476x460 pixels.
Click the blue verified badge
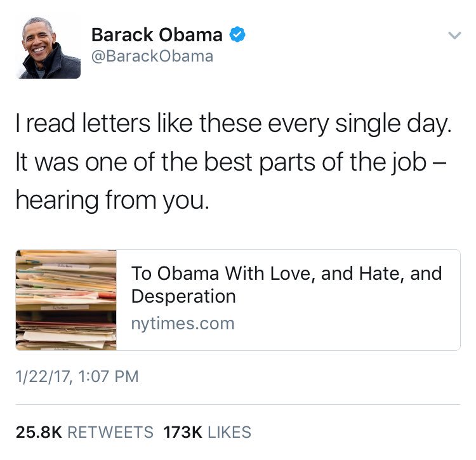pos(237,35)
